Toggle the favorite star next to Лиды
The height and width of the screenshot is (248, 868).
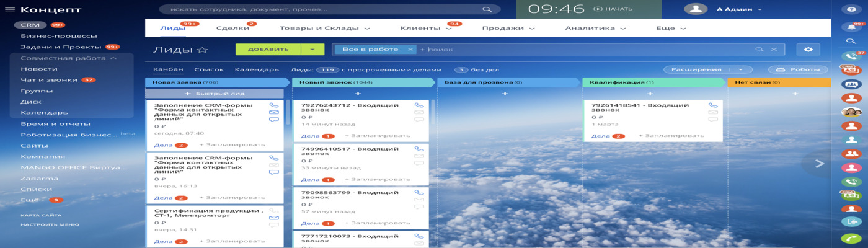click(202, 50)
